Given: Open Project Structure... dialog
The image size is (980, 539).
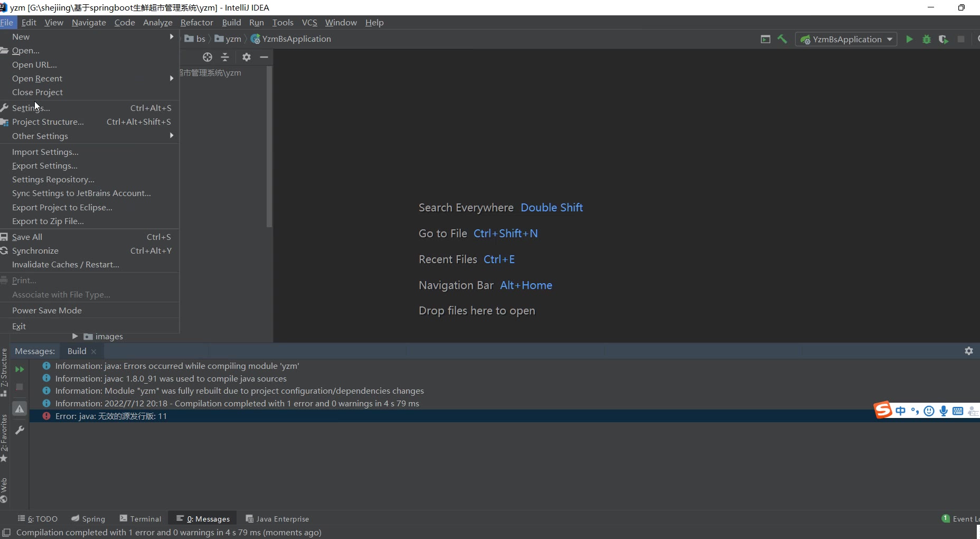Looking at the screenshot, I should pyautogui.click(x=90, y=122).
